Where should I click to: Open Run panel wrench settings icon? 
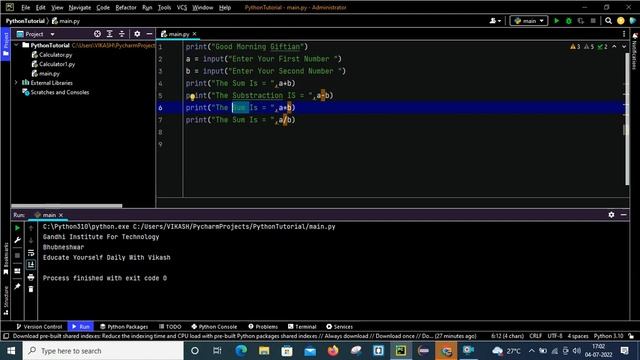click(x=17, y=240)
